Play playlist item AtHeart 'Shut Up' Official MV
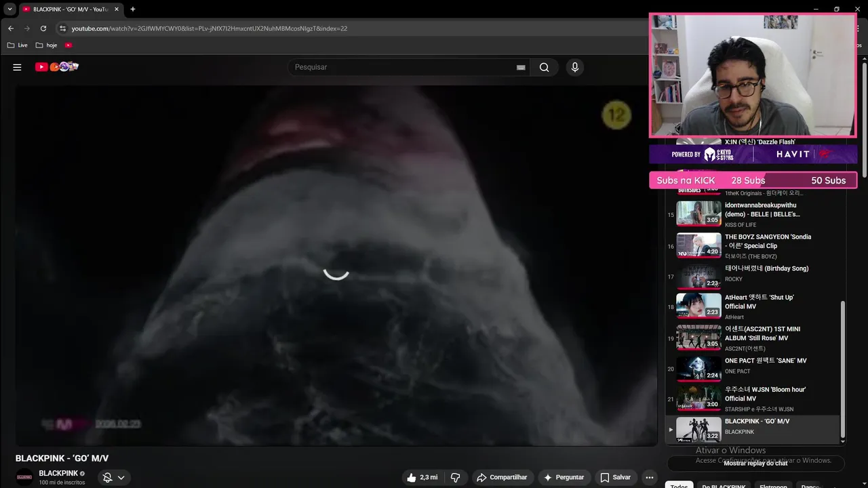The width and height of the screenshot is (868, 488). point(753,306)
